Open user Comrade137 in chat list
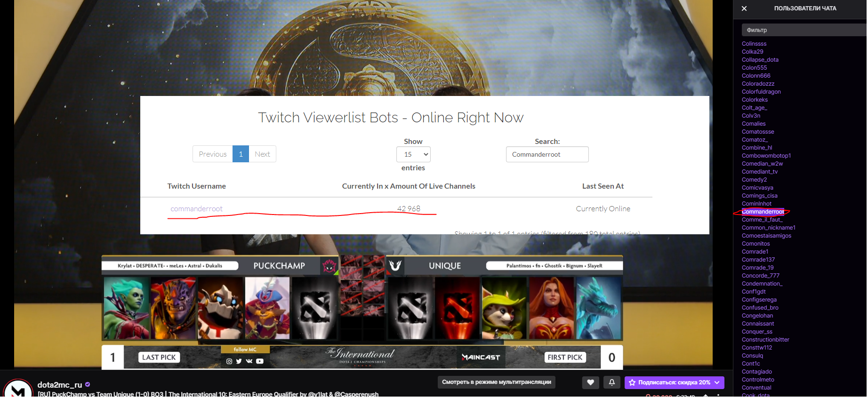The height and width of the screenshot is (398, 868). 758,260
